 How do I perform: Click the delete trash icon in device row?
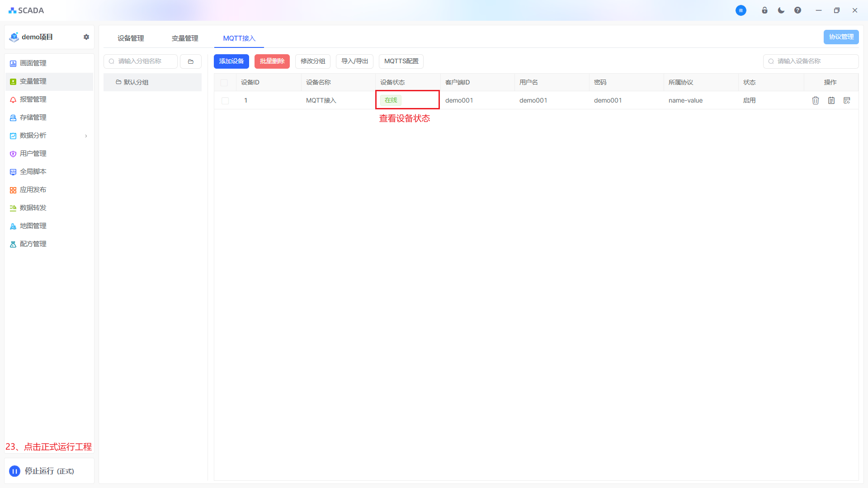pos(815,100)
